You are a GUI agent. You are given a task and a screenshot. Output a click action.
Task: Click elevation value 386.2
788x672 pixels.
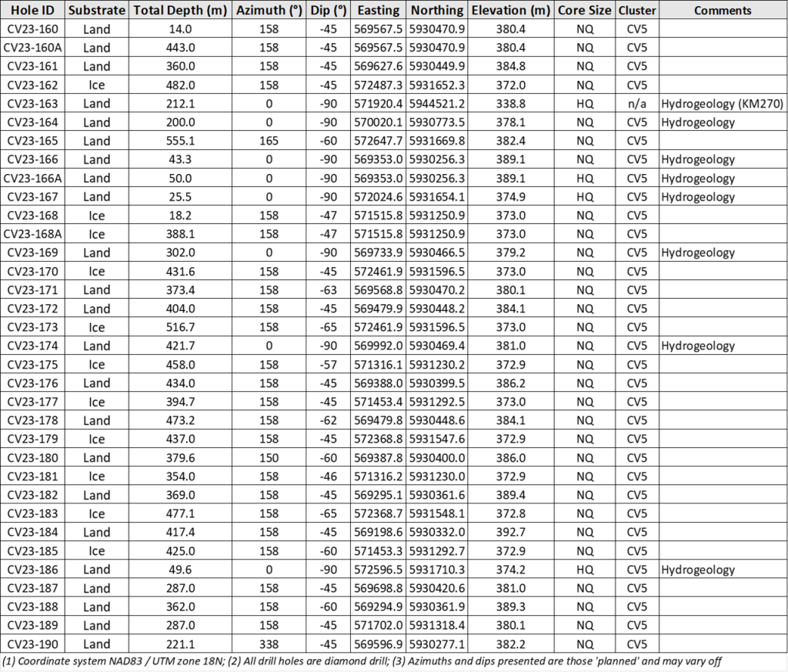(511, 383)
